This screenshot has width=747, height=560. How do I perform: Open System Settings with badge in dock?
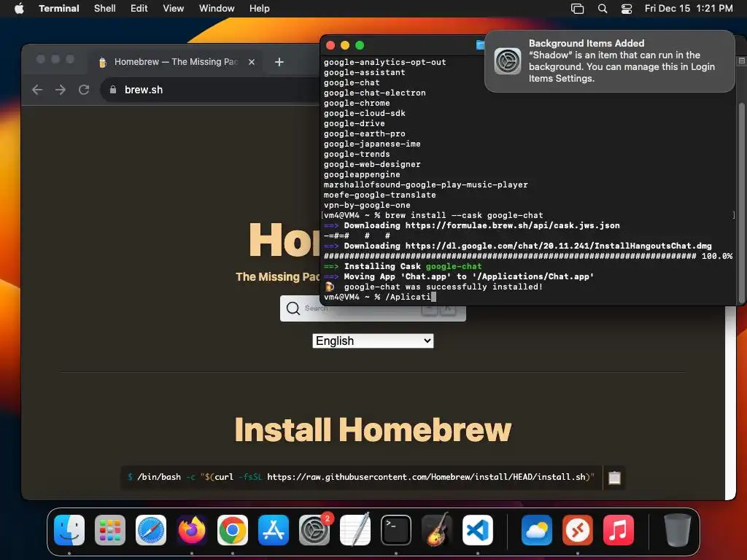[314, 530]
